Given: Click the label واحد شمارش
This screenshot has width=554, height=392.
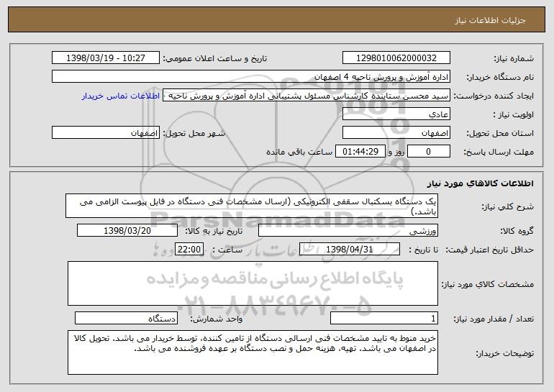Looking at the screenshot, I should coord(217,319).
